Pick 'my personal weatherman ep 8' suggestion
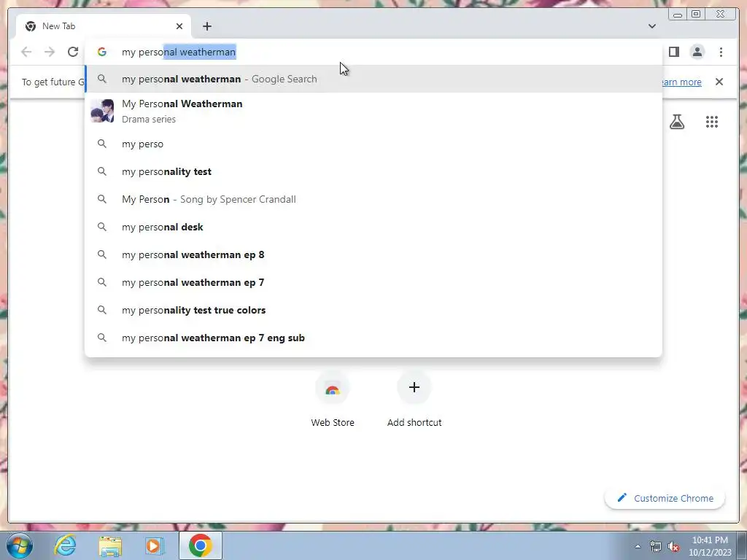Viewport: 747px width, 560px height. [373, 254]
